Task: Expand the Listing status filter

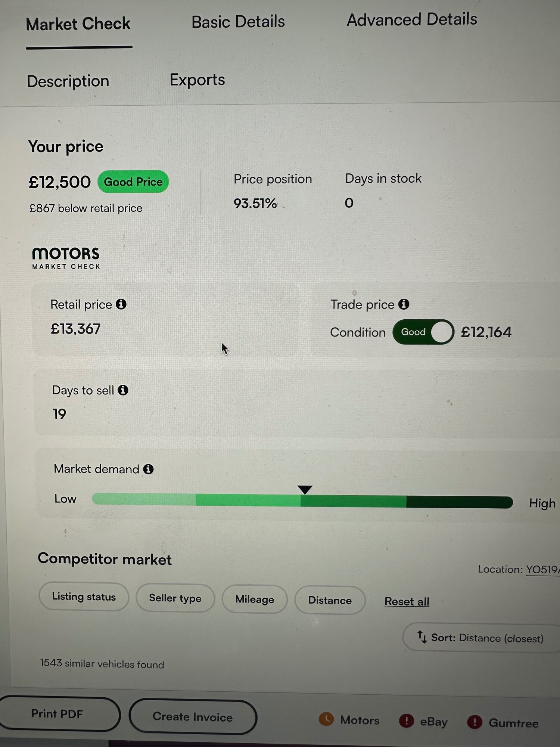Action: tap(84, 597)
